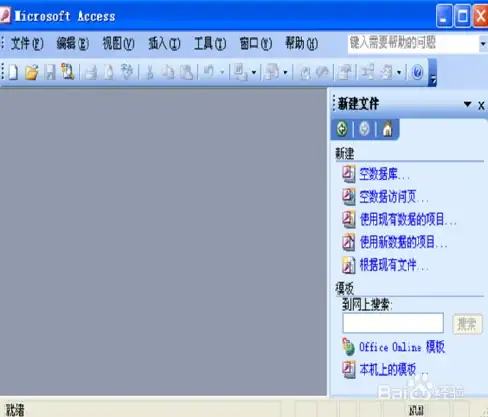Expand the Undo dropdown arrow
Screen dimensions: 488x417
tap(222, 72)
